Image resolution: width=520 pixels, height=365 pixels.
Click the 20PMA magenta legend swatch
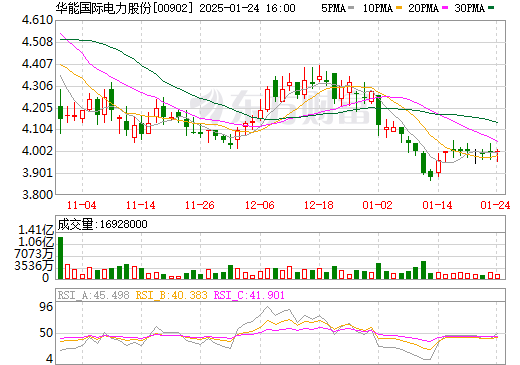(x=445, y=8)
